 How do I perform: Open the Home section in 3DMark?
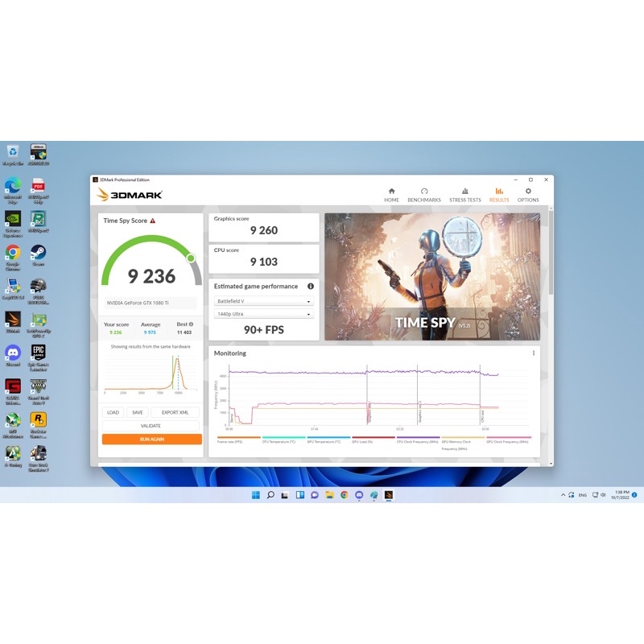391,195
